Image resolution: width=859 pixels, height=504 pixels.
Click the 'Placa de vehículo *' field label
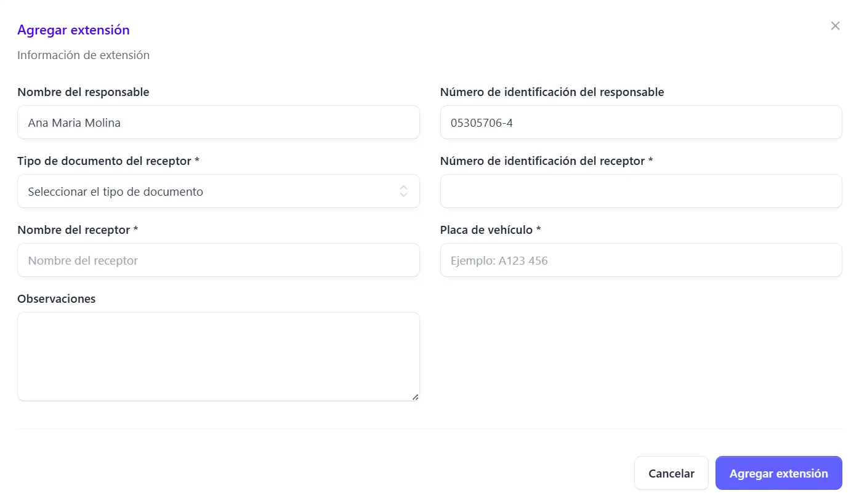[x=490, y=230]
